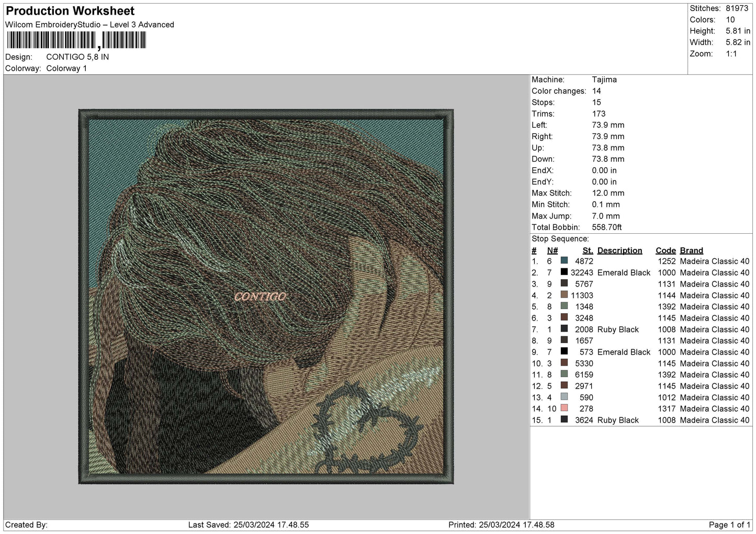Click the color swatch in stop sequence row 1
The width and height of the screenshot is (756, 534).
coord(564,261)
